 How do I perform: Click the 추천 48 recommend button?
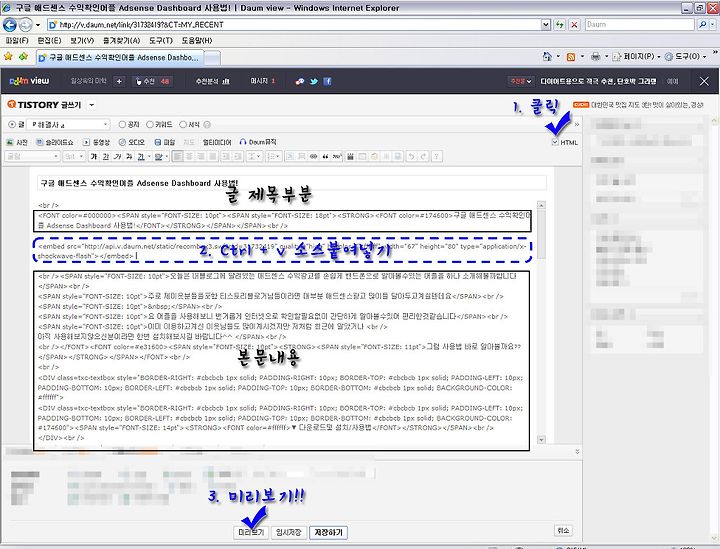pos(152,81)
